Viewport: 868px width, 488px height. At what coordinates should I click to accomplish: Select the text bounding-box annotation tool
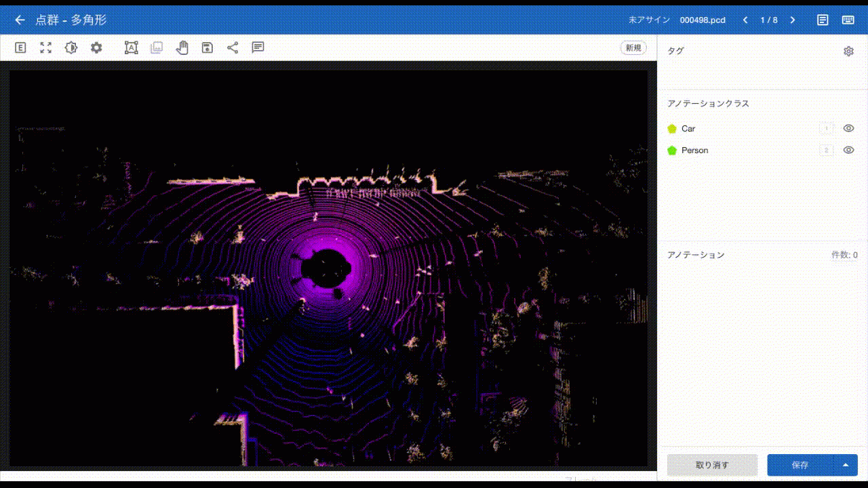[131, 47]
